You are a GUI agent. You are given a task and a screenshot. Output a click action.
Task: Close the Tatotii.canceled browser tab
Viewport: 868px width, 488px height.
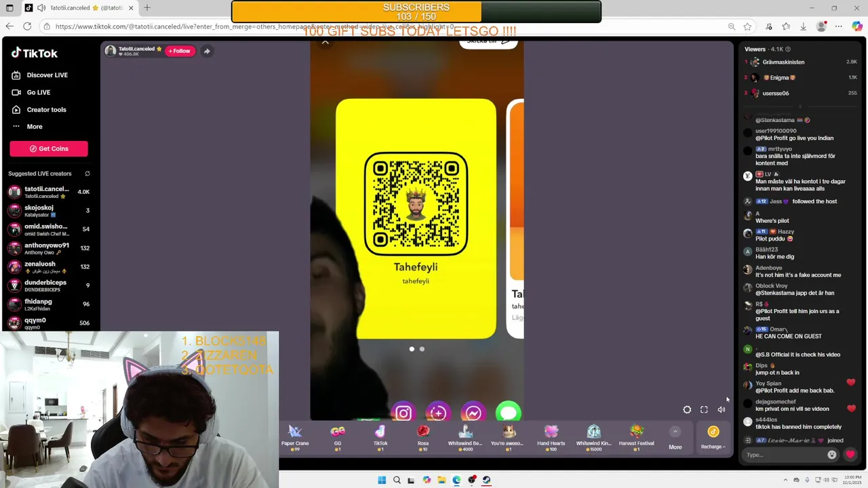pos(131,8)
